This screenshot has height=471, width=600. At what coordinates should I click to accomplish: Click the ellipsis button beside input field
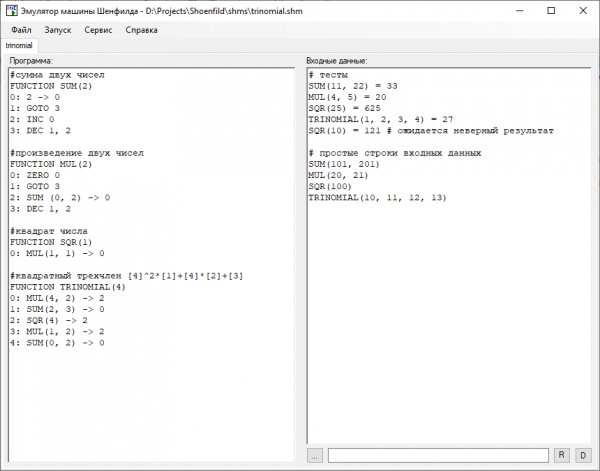coord(315,455)
